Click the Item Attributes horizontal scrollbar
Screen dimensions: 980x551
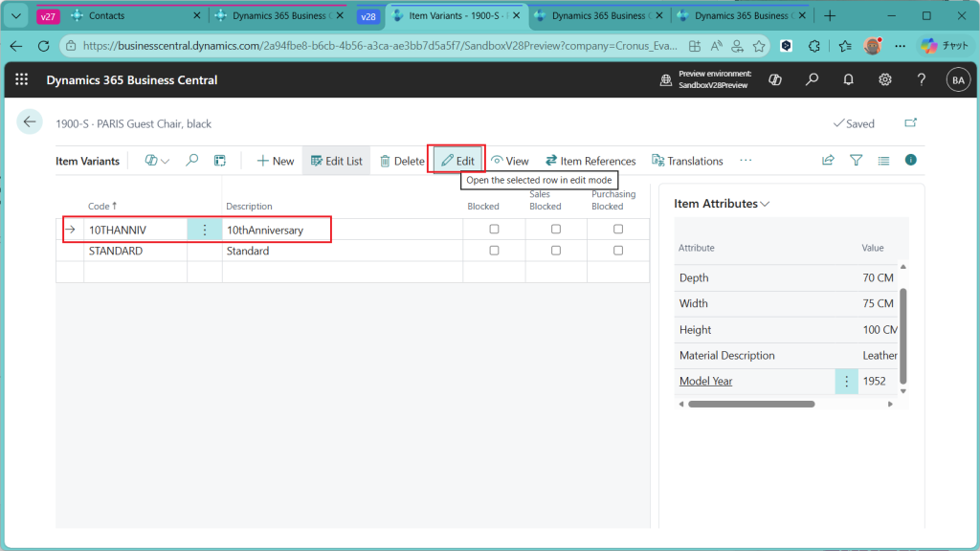pos(750,404)
